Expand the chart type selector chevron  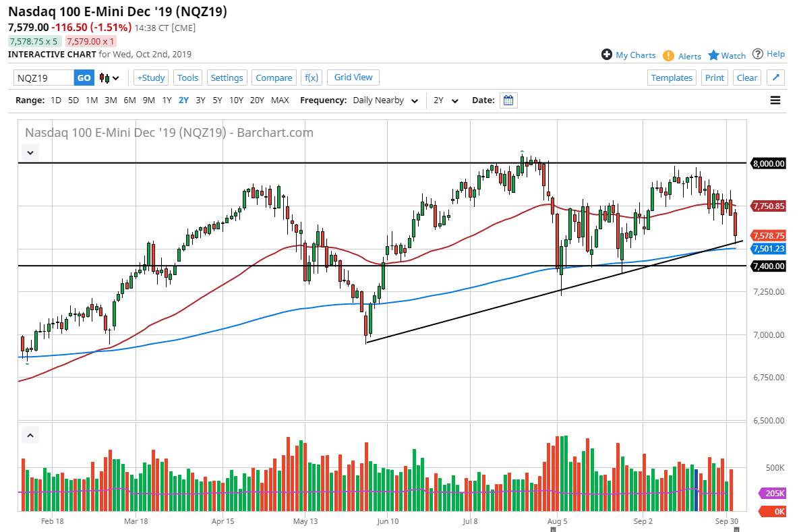[117, 78]
